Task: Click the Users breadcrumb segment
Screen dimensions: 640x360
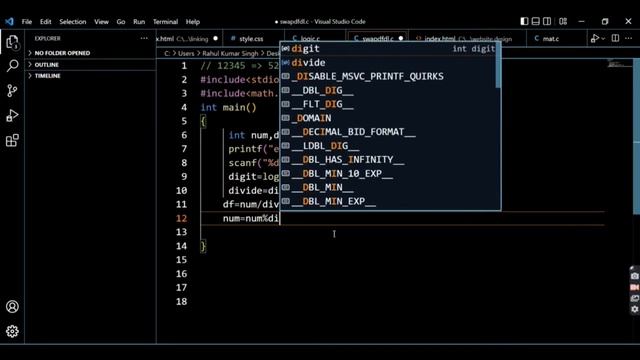Action: (186, 53)
